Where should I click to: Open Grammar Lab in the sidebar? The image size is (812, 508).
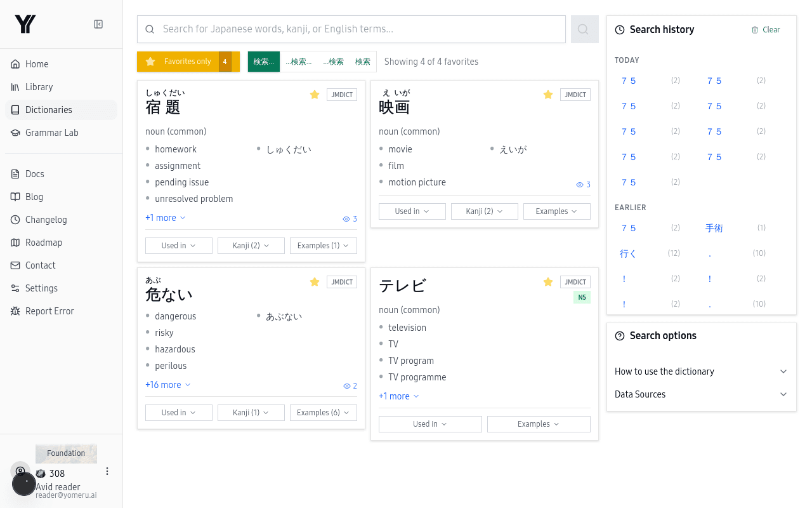tap(52, 133)
